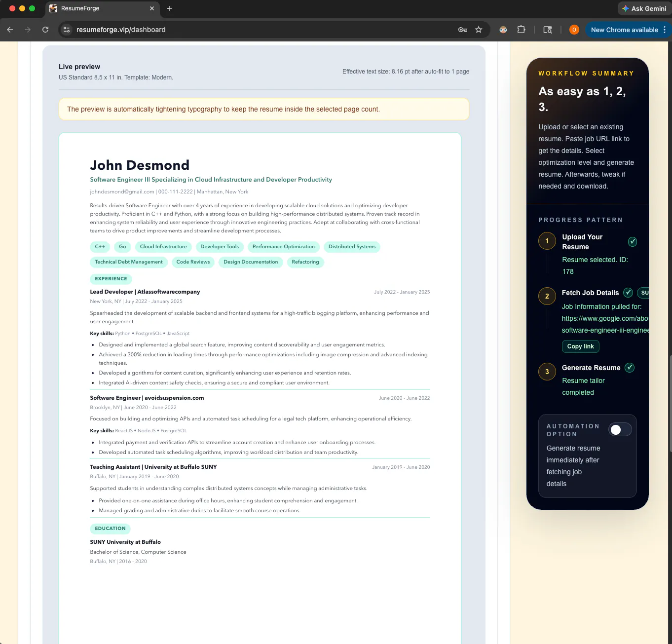
Task: Toggle the Automation Option switch
Action: tap(620, 430)
